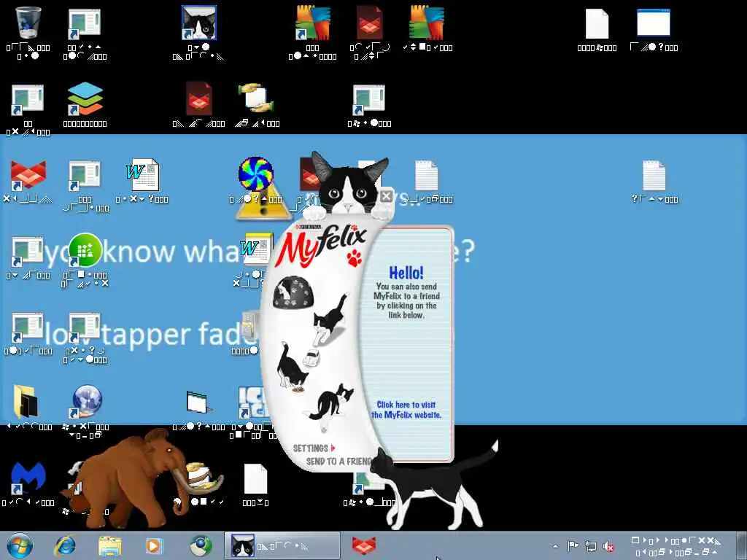The width and height of the screenshot is (747, 560).
Task: Launch Internet Explorer from the taskbar
Action: pos(65,546)
